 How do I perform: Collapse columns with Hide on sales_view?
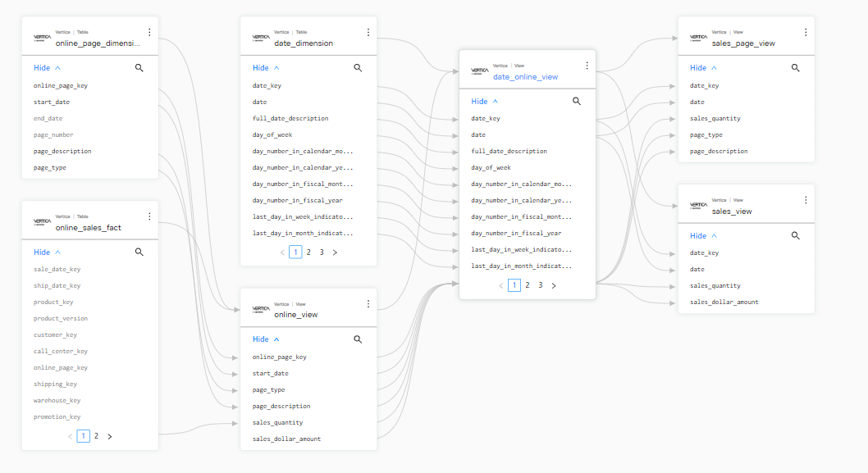click(x=703, y=235)
